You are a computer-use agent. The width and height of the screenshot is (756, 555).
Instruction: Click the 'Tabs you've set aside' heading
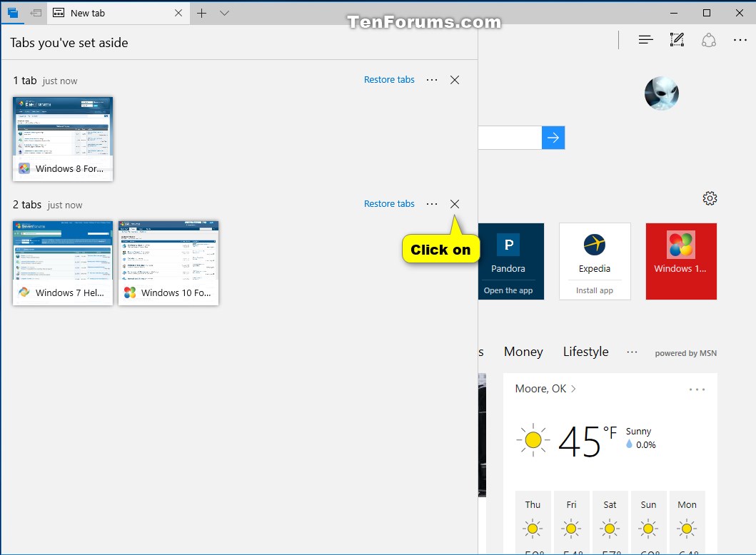tap(69, 43)
